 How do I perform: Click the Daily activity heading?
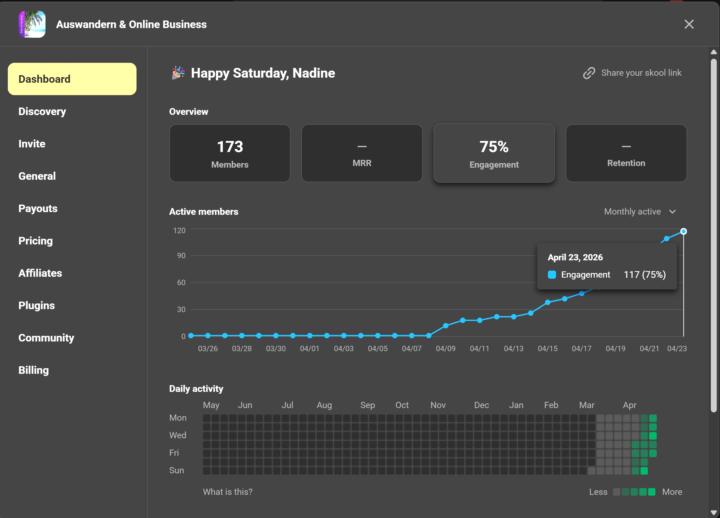(x=196, y=388)
